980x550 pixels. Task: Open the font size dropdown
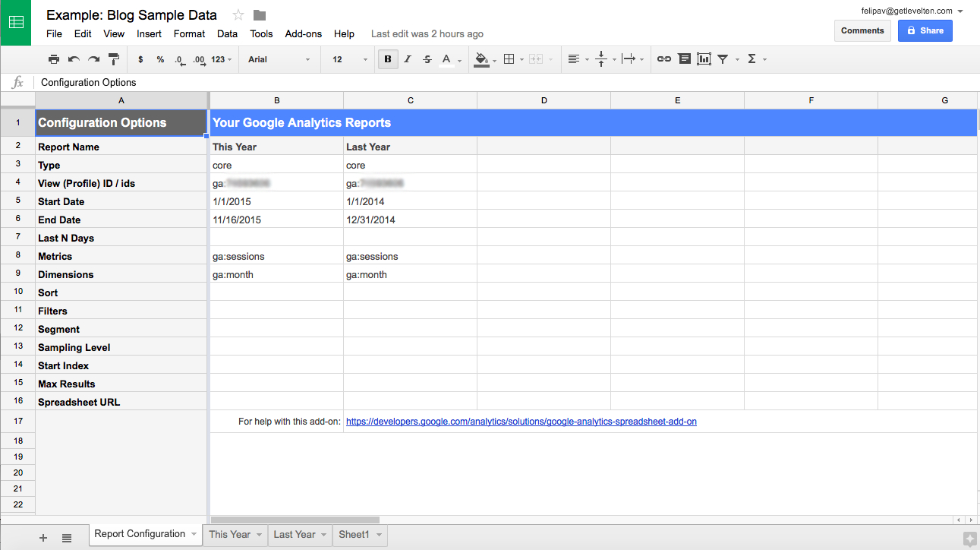click(347, 58)
